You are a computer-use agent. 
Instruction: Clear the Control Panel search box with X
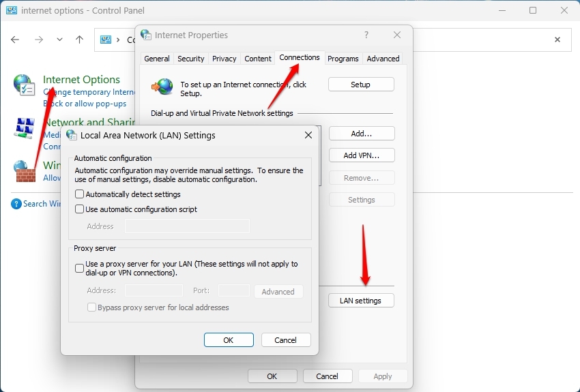(557, 40)
